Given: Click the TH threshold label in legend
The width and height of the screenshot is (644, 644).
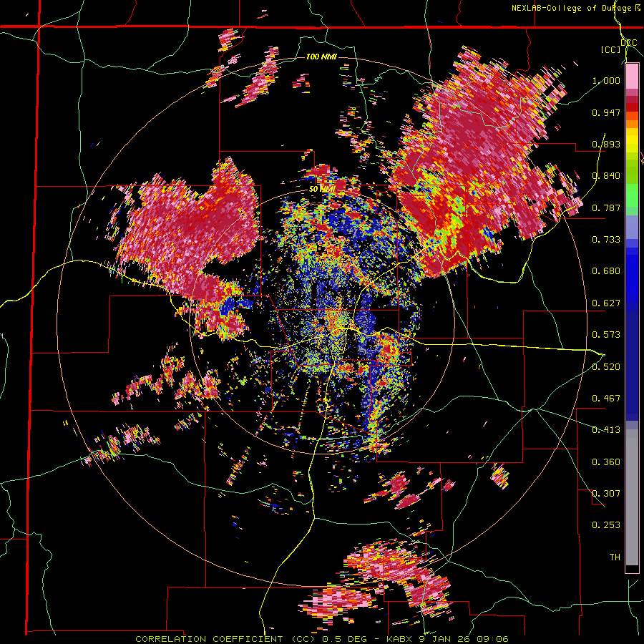Looking at the screenshot, I should click(x=615, y=557).
